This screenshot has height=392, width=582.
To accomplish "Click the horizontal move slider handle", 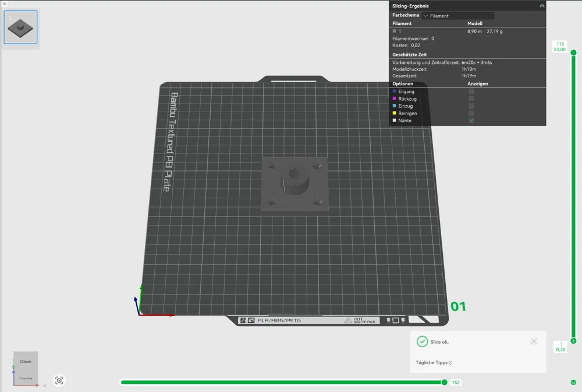I will (444, 382).
